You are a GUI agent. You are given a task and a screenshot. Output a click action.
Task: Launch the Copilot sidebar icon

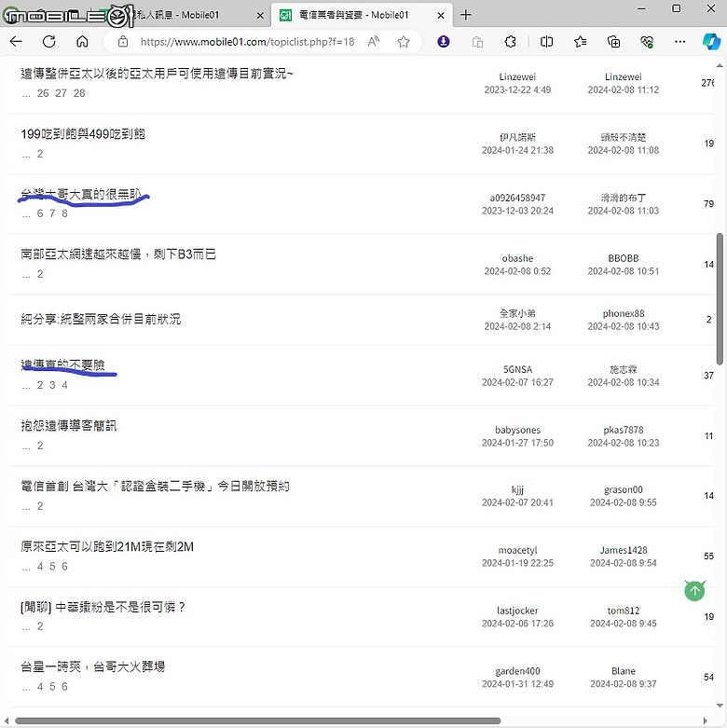tap(711, 42)
